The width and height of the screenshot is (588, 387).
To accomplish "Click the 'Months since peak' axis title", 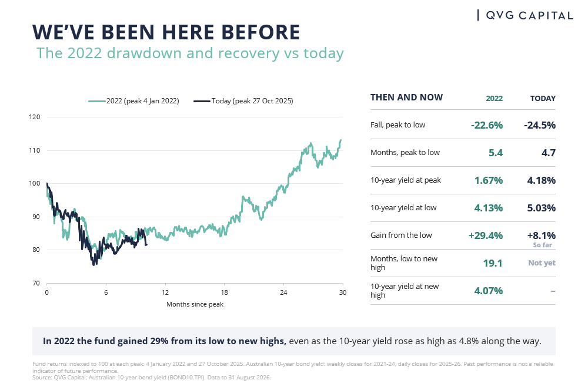I will coord(195,304).
